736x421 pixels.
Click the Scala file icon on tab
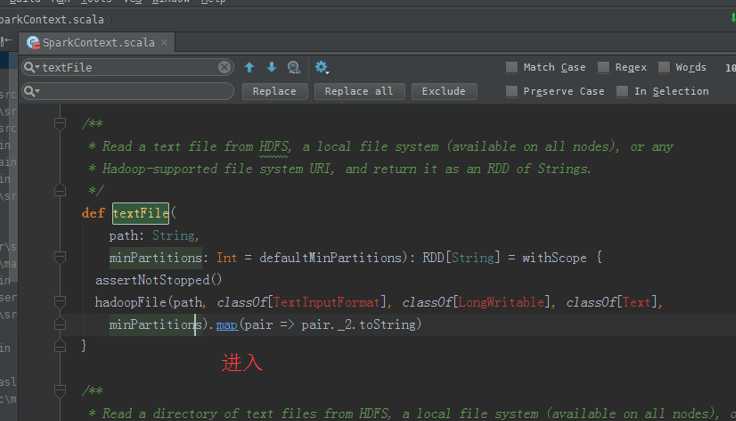point(33,43)
